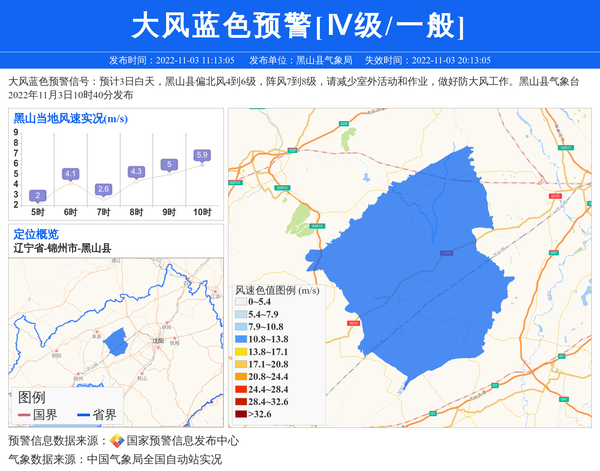This screenshot has height=471, width=600.
Task: Click the 0~5.4 legend color swatch
Action: click(x=240, y=302)
